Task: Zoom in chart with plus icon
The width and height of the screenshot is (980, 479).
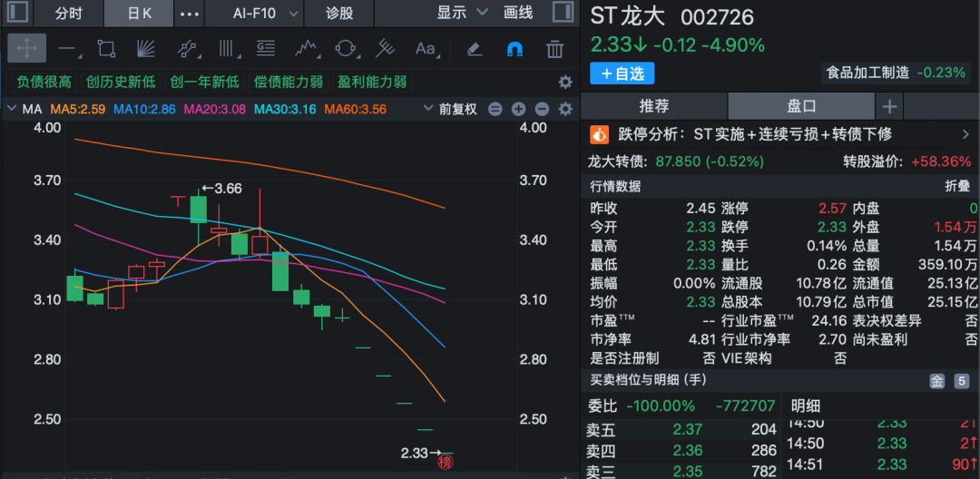Action: (x=519, y=109)
